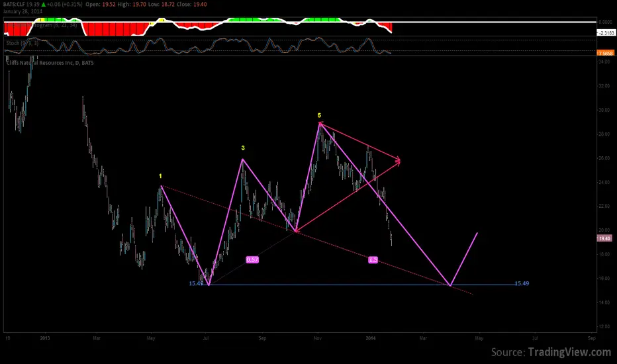Image resolution: width=617 pixels, height=364 pixels.
Task: Click the pink 0.57 ratio label
Action: coord(252,259)
